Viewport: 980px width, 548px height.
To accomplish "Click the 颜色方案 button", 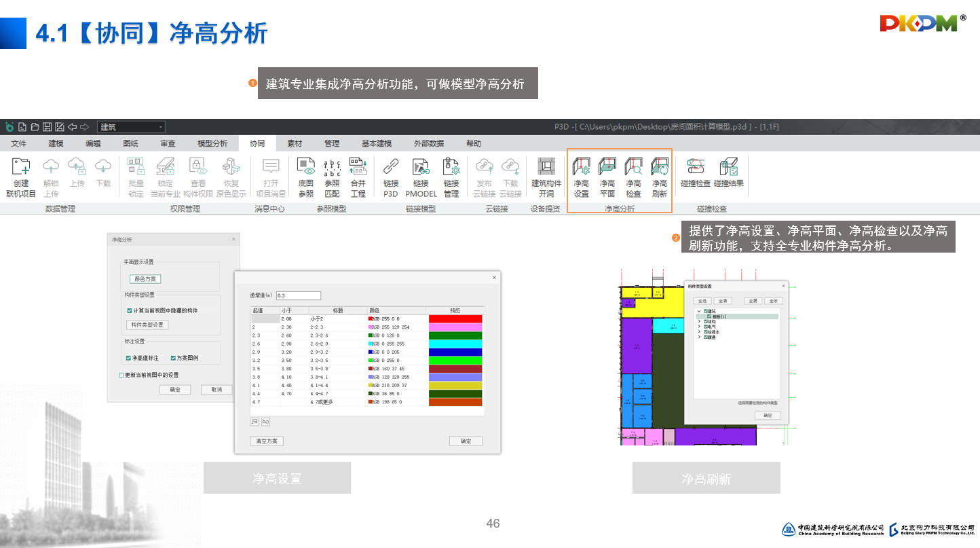I will [145, 279].
